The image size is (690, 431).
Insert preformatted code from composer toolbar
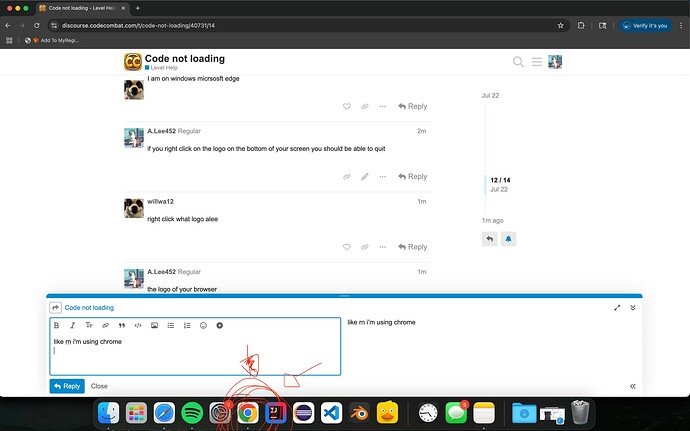pos(138,325)
